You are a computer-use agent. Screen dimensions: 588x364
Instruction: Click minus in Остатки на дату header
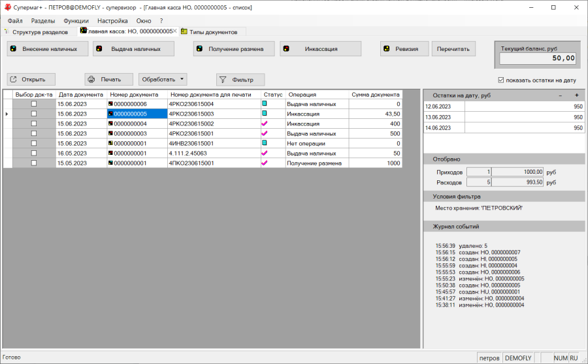(x=560, y=95)
